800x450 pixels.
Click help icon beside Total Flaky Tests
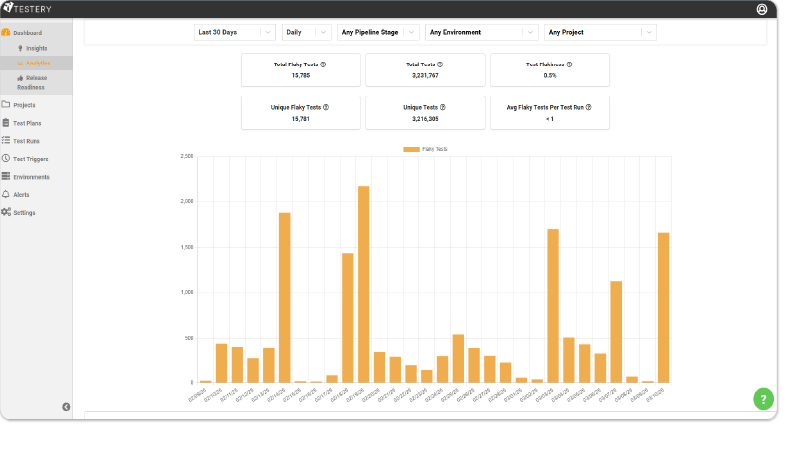click(x=323, y=64)
